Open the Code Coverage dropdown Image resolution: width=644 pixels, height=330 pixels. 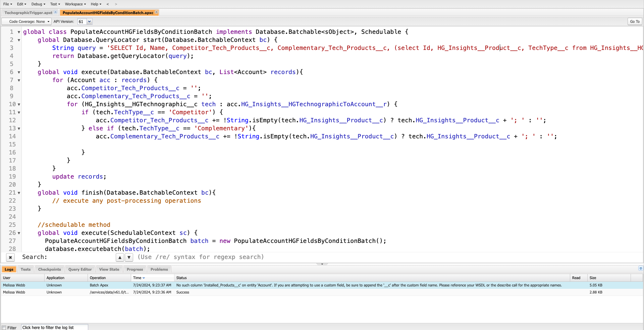pos(26,21)
